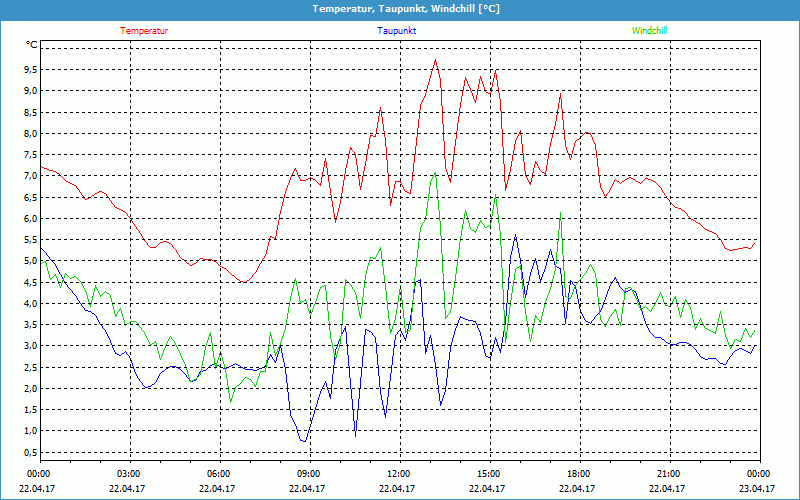Select the blue Taupunkt legend label
The width and height of the screenshot is (800, 500).
(397, 31)
